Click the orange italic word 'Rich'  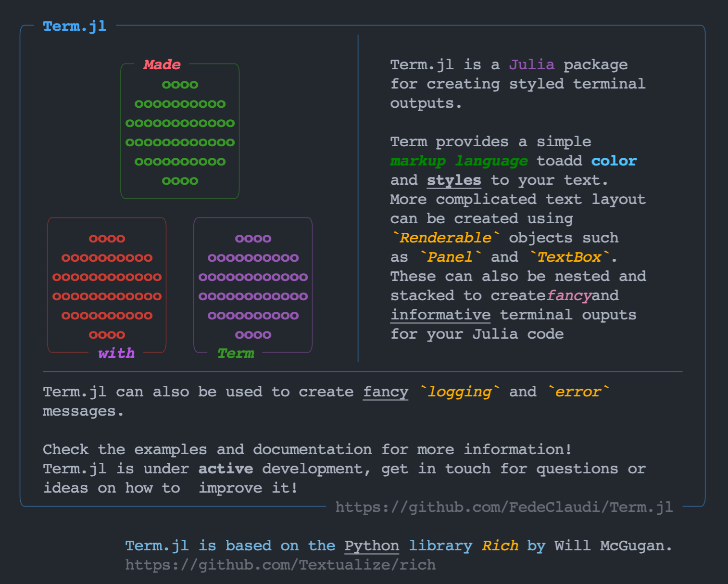point(500,546)
